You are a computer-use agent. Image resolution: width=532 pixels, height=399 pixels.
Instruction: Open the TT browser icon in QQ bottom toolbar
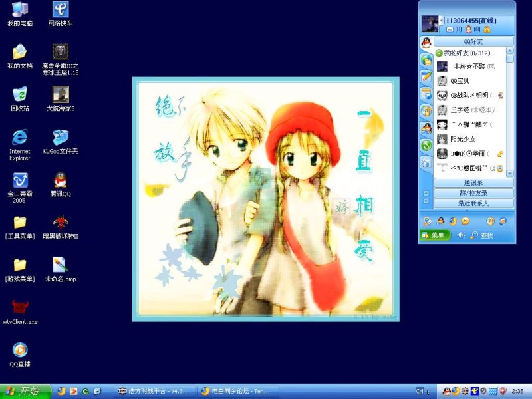[x=452, y=220]
